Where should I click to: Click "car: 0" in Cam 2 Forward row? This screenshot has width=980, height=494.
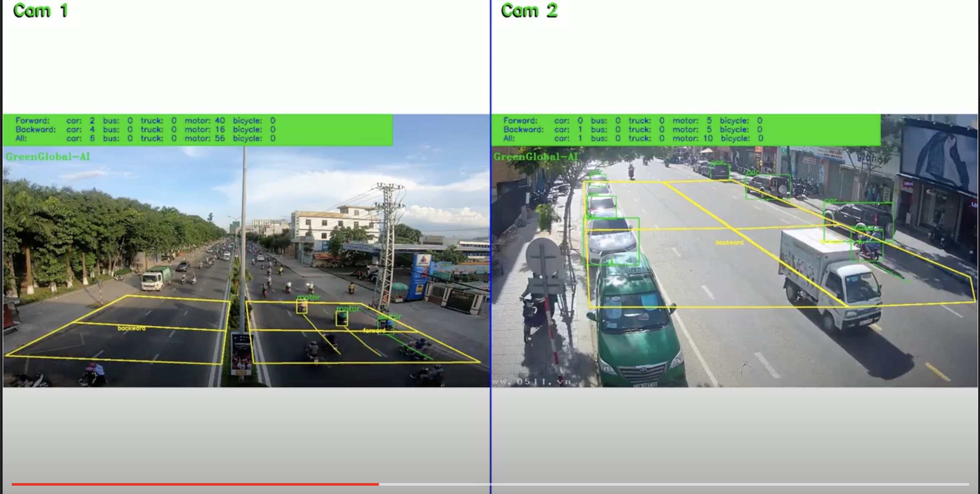(569, 120)
